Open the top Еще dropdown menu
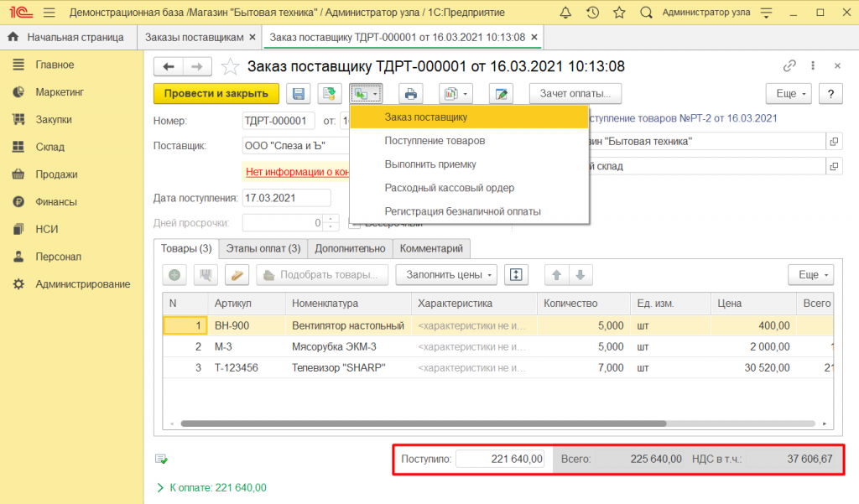This screenshot has height=504, width=859. (789, 94)
